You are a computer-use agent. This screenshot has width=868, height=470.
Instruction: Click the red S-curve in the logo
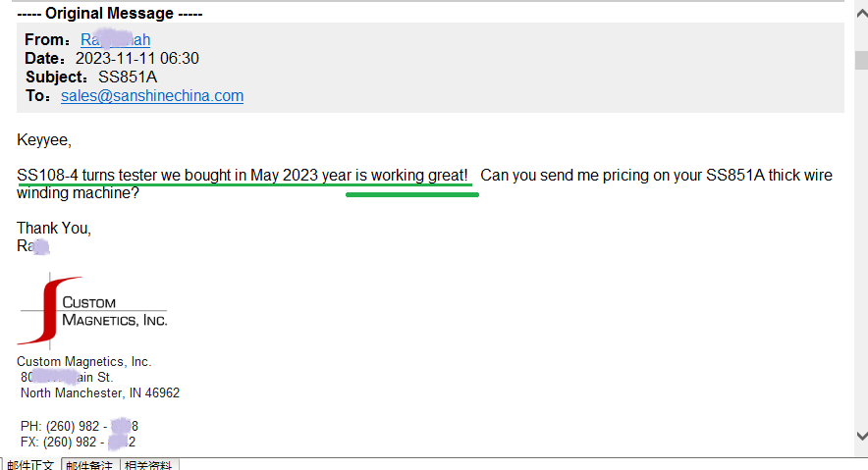click(49, 310)
